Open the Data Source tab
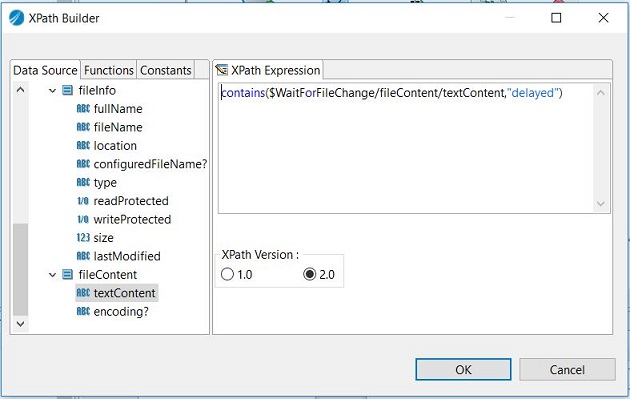This screenshot has width=630, height=399. click(x=45, y=70)
